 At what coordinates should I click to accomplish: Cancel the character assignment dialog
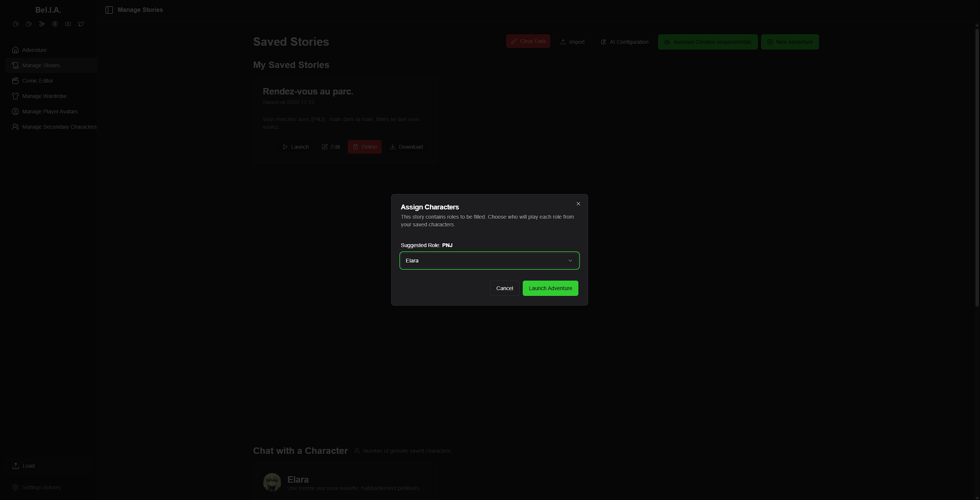(x=504, y=288)
